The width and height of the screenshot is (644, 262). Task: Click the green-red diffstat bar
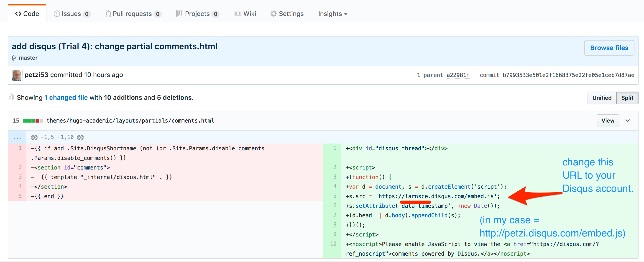[x=33, y=121]
